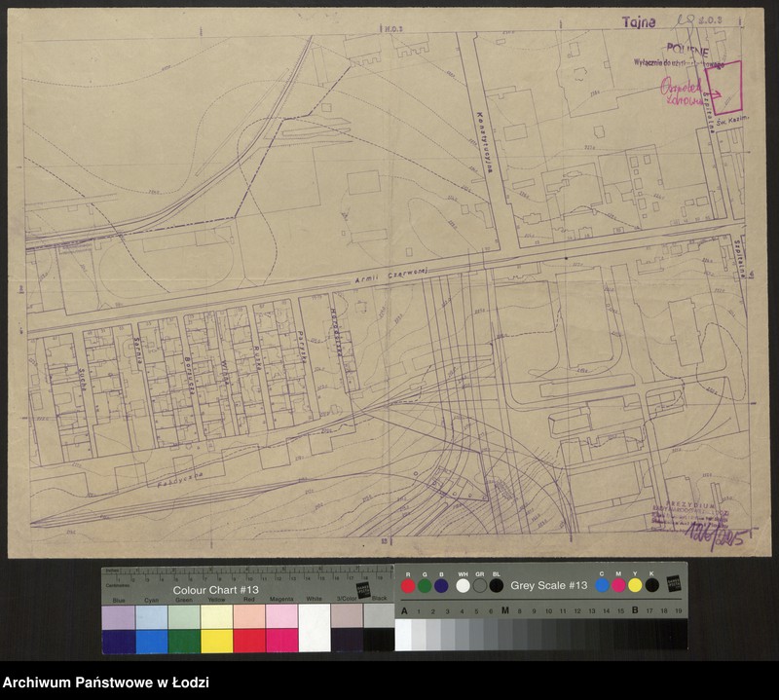Image resolution: width=779 pixels, height=700 pixels.
Task: Click the grey scale patch marked A
Action: [x=403, y=633]
